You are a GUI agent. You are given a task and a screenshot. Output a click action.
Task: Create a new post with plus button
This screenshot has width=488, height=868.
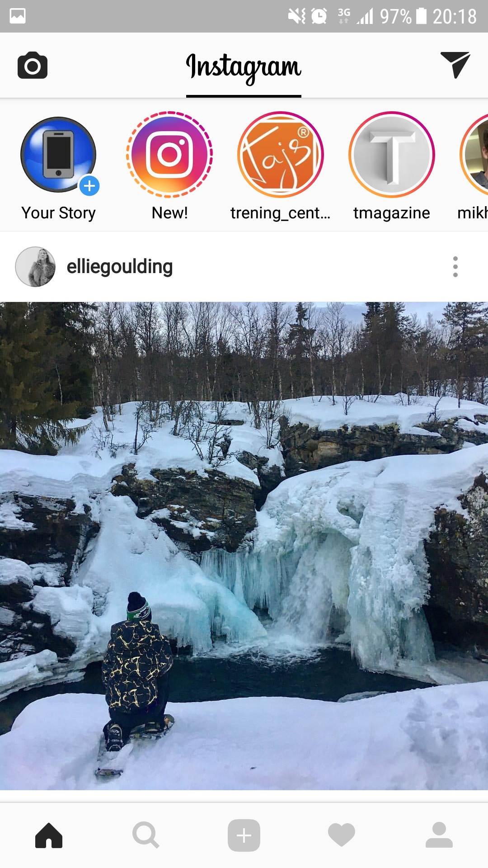pos(244,835)
